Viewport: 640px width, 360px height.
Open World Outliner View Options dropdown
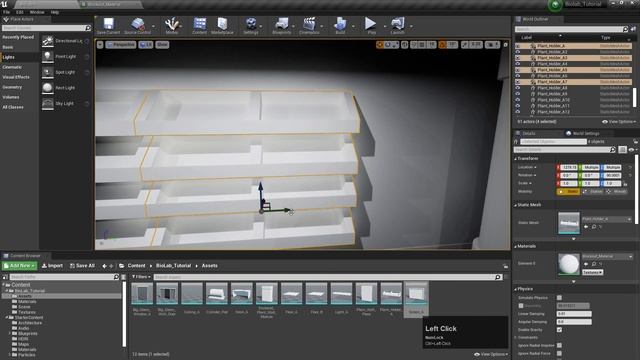pos(619,122)
